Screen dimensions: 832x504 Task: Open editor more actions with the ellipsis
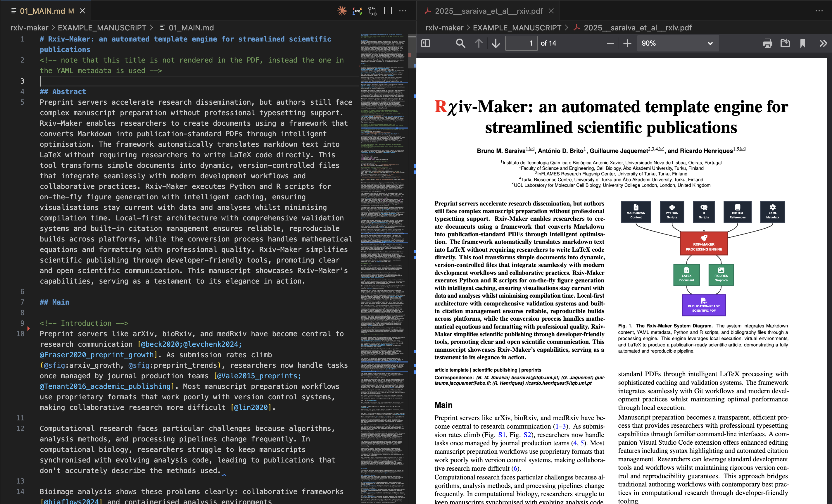click(403, 11)
